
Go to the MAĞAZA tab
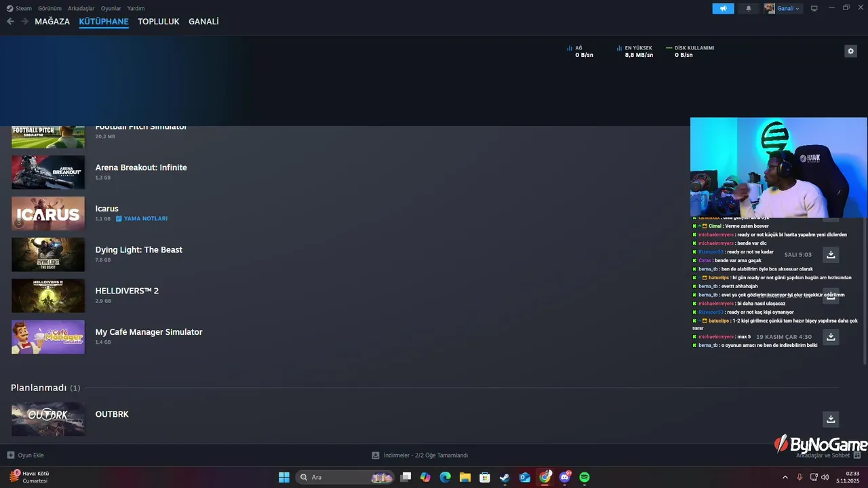pyautogui.click(x=52, y=22)
